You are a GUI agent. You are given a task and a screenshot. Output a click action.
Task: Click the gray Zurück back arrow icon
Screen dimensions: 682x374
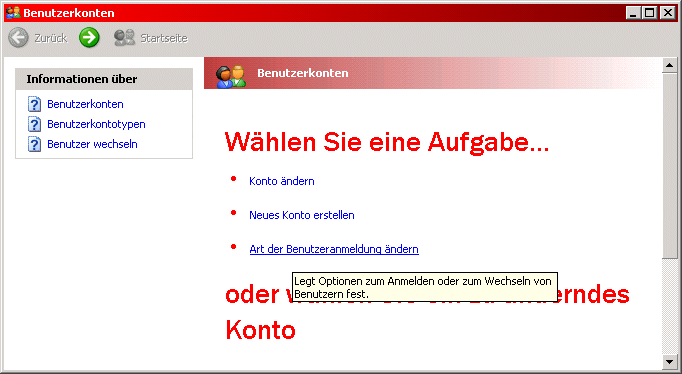pos(18,38)
